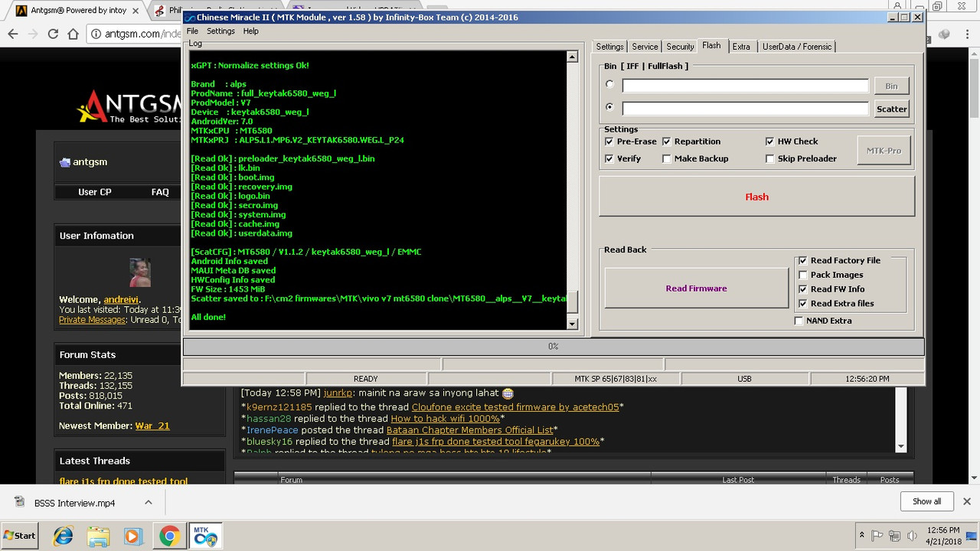Open File Explorer from the taskbar

(x=98, y=536)
